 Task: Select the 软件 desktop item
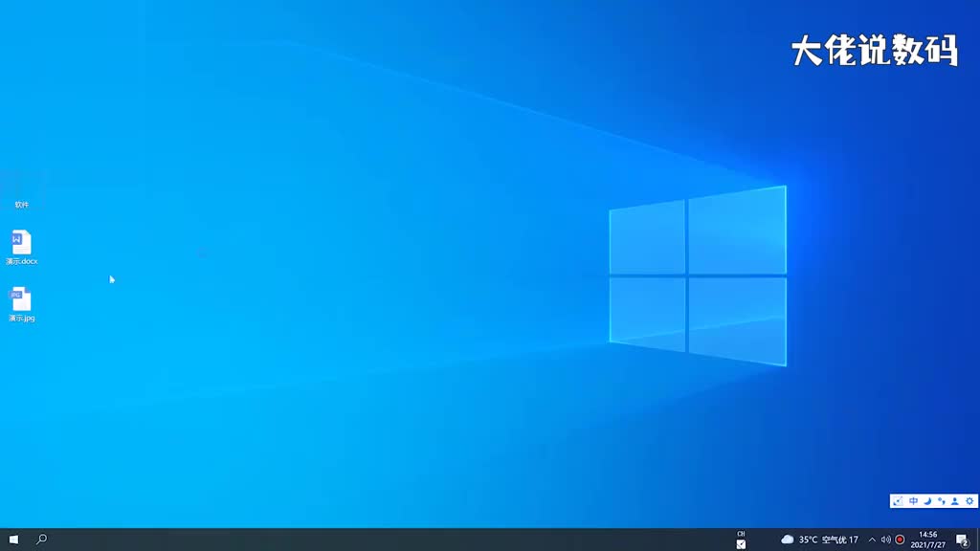pyautogui.click(x=21, y=189)
